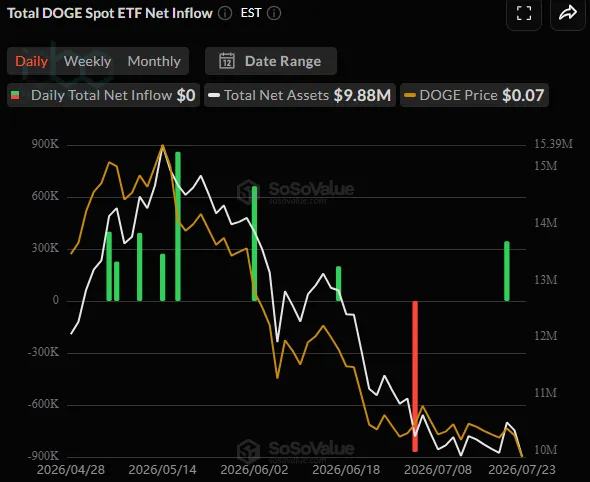
Task: Click the 15.39M right axis label
Action: 554,144
